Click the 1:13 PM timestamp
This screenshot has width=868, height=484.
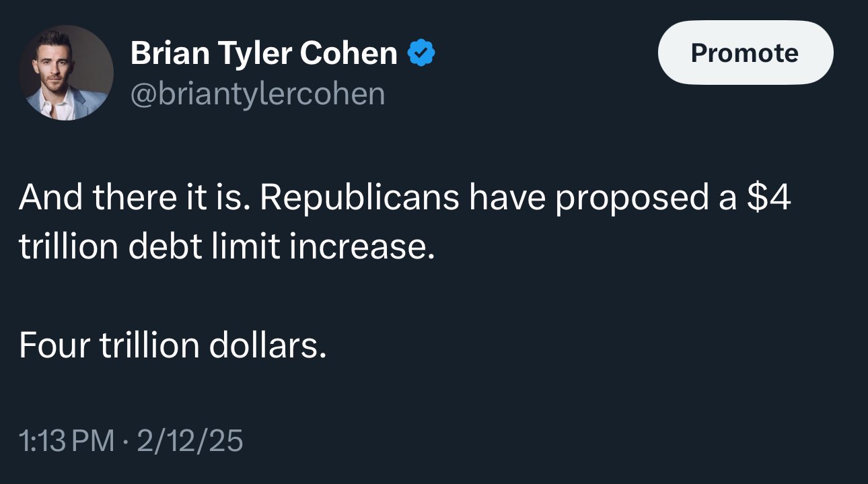(67, 441)
